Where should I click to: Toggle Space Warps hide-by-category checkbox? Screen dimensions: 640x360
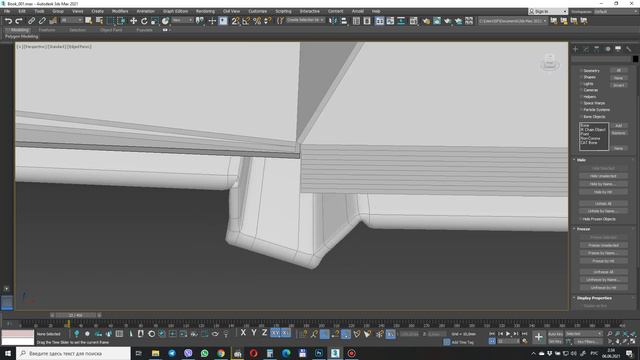click(581, 103)
